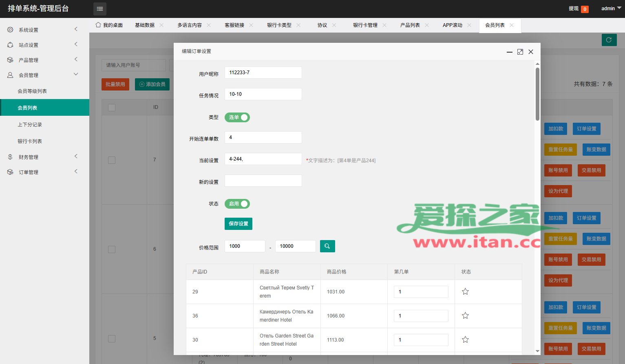Open the admin user dropdown
Screen dimensions: 625x364
coord(611,9)
